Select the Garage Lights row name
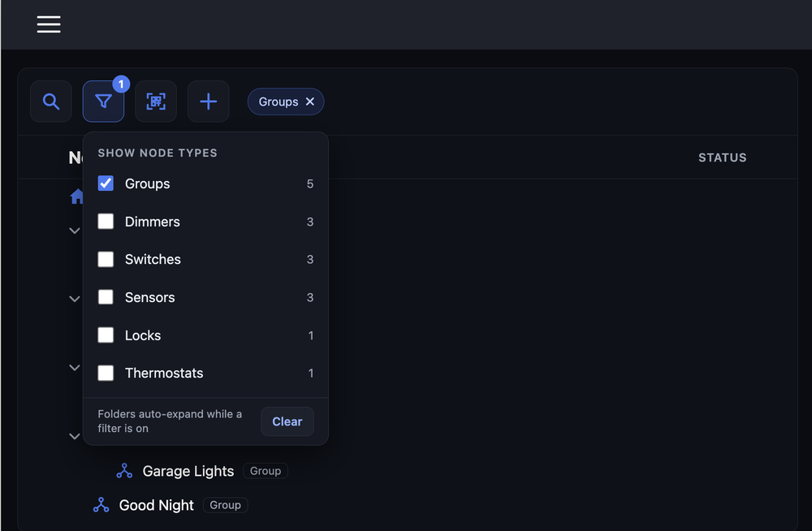 (x=188, y=471)
